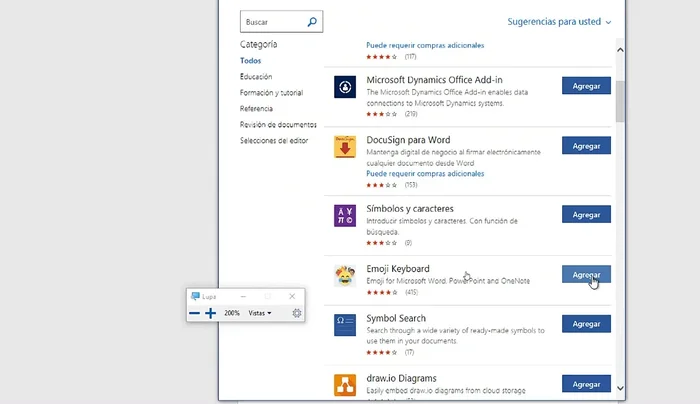Add the Emoji Keyboard add-in
Image resolution: width=700 pixels, height=404 pixels.
pyautogui.click(x=586, y=274)
